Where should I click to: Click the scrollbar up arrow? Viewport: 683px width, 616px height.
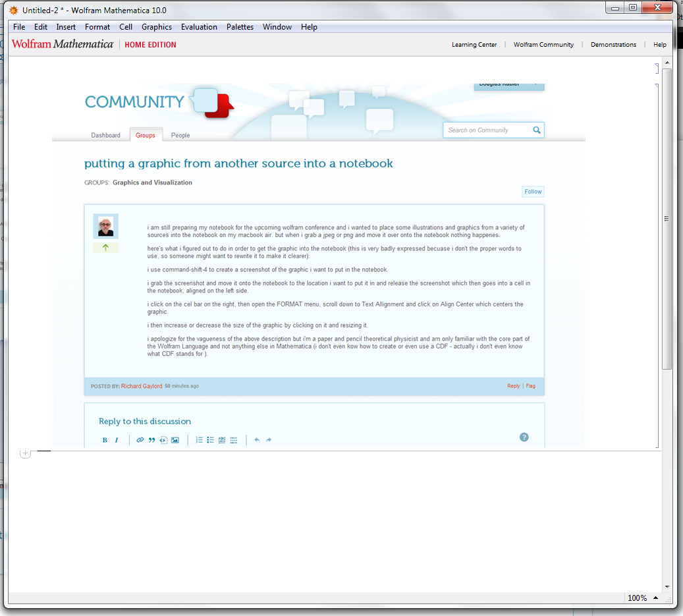click(x=667, y=63)
